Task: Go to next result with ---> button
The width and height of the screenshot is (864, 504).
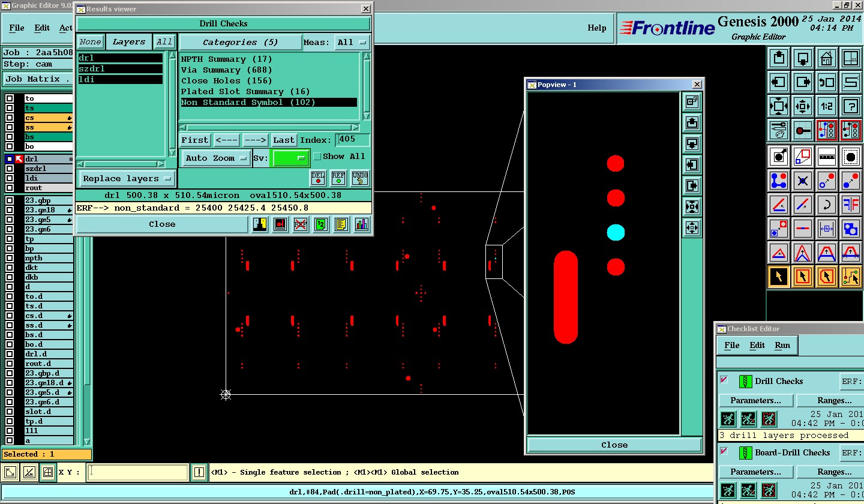Action: [255, 140]
